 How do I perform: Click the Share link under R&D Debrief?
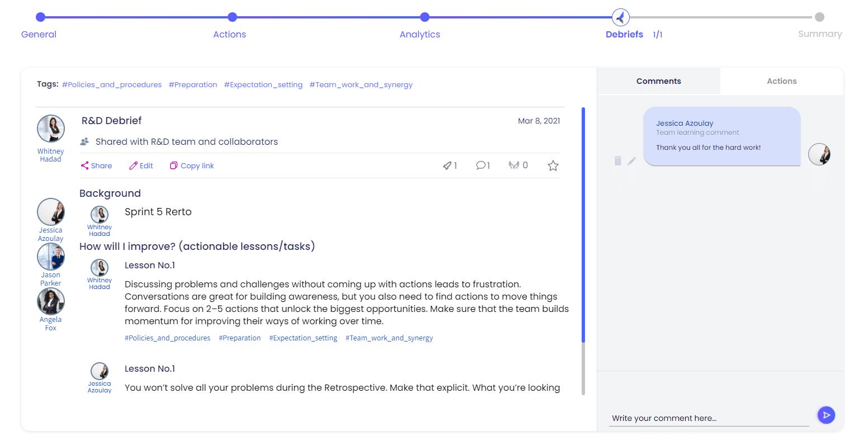[x=96, y=165]
